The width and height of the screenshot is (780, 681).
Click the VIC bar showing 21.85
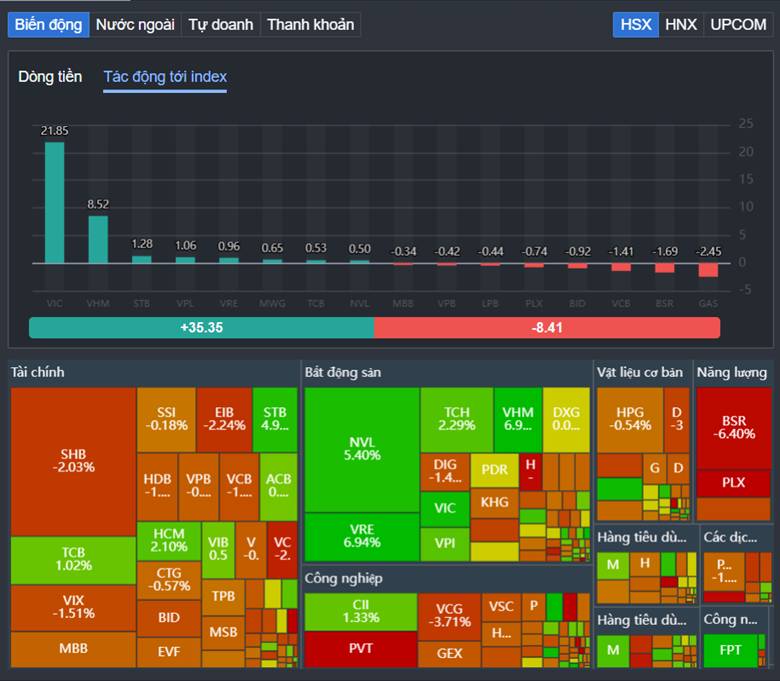pyautogui.click(x=54, y=202)
